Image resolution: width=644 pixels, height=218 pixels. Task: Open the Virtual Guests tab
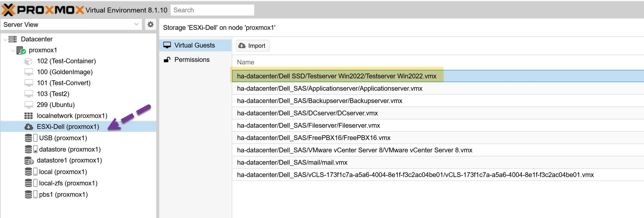tap(195, 45)
